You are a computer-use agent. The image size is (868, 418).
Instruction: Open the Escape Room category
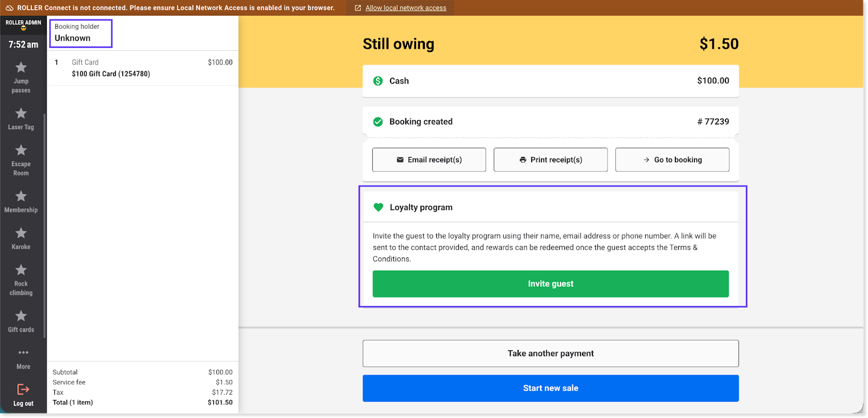pyautogui.click(x=21, y=160)
